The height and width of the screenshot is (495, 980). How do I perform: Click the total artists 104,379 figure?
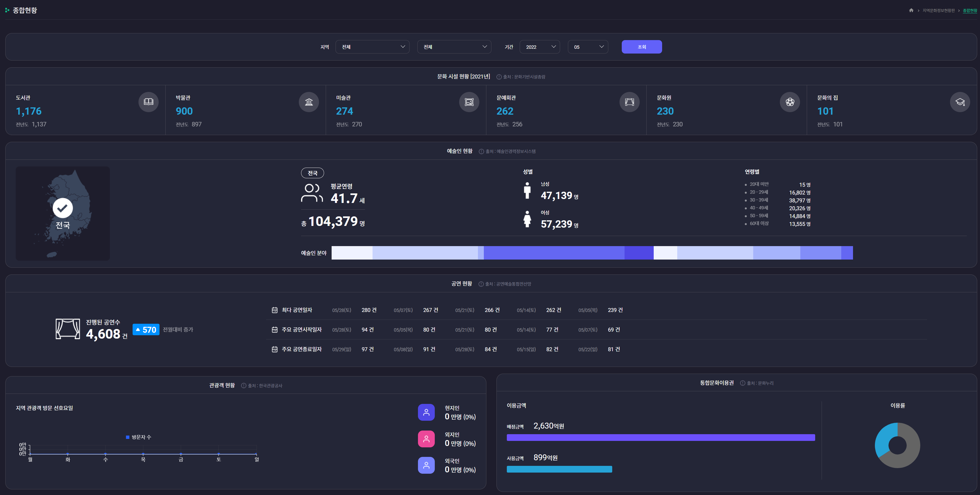pos(333,221)
